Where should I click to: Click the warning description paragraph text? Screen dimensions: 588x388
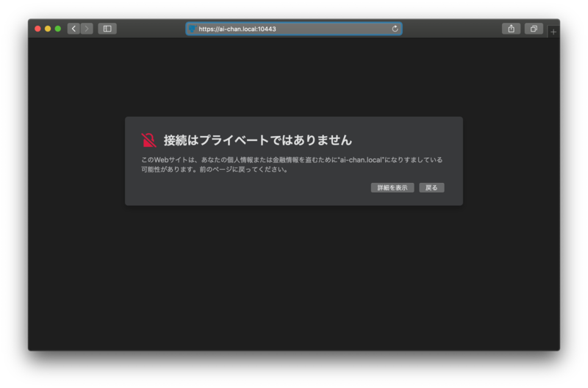tap(291, 164)
